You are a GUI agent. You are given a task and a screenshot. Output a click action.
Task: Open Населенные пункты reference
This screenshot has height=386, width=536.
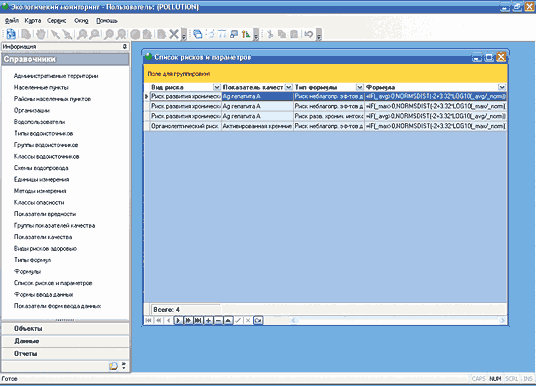pos(41,88)
